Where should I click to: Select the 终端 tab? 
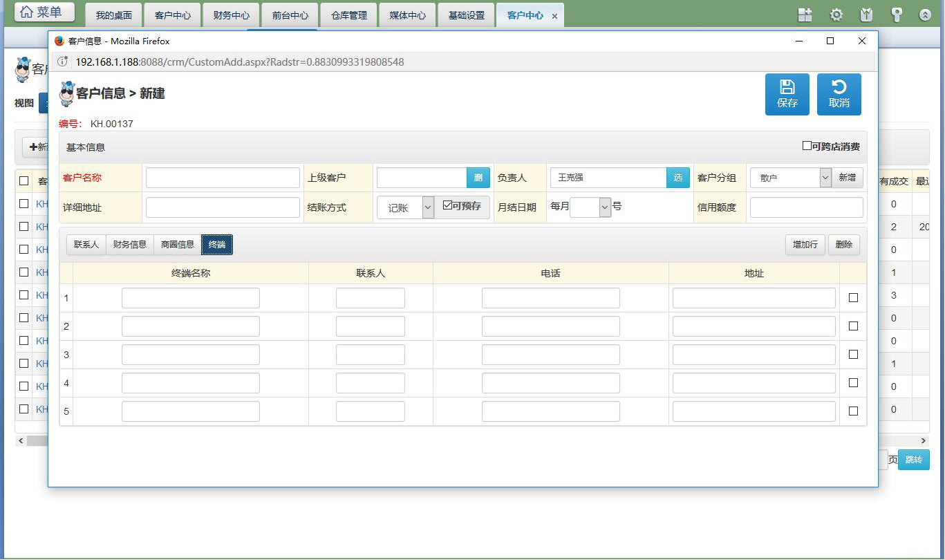pyautogui.click(x=217, y=245)
